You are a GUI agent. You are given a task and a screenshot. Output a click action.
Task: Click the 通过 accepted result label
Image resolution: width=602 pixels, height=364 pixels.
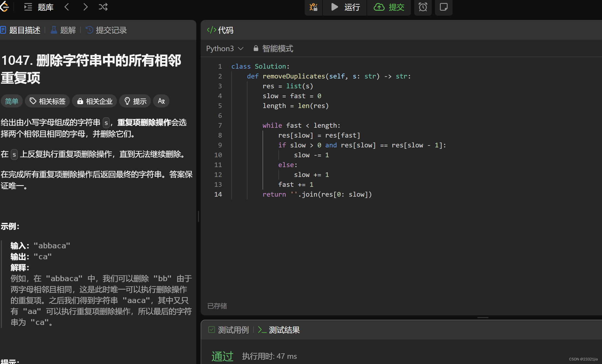coord(222,356)
